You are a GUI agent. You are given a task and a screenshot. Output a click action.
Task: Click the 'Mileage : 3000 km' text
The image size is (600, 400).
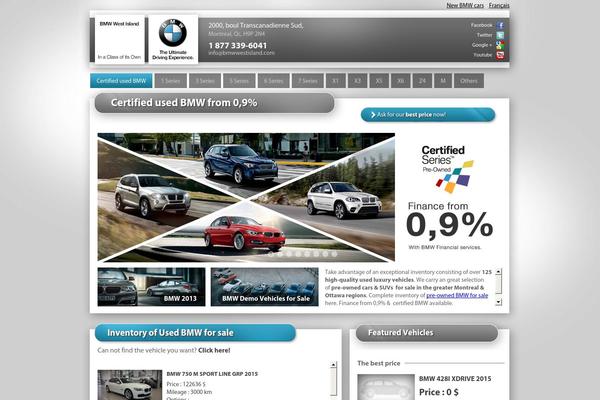(189, 392)
